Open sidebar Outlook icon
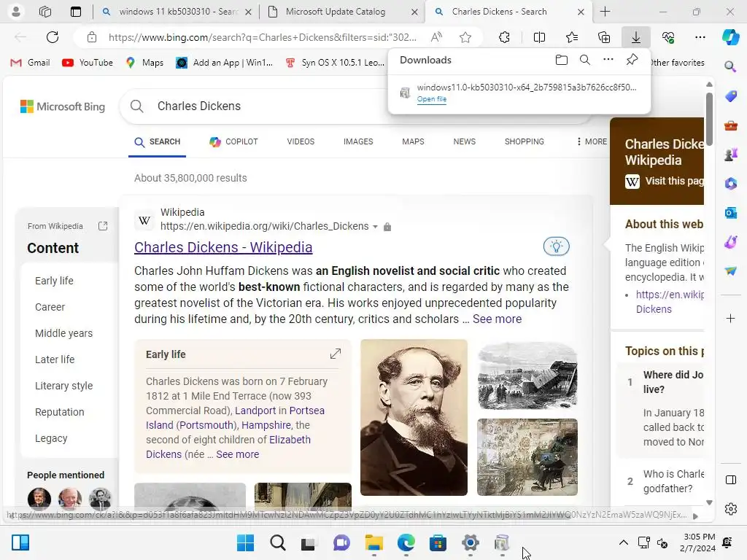Viewport: 747px width, 560px height. pos(730,213)
